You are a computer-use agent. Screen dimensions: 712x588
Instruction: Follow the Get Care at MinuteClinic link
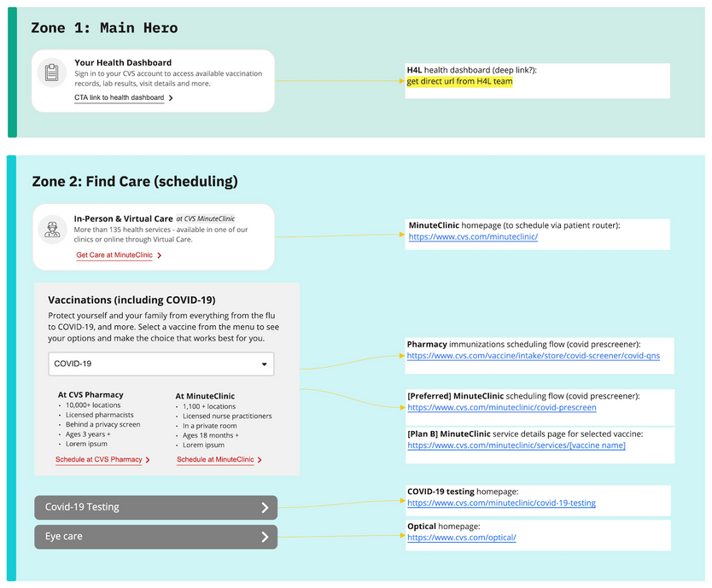click(114, 255)
